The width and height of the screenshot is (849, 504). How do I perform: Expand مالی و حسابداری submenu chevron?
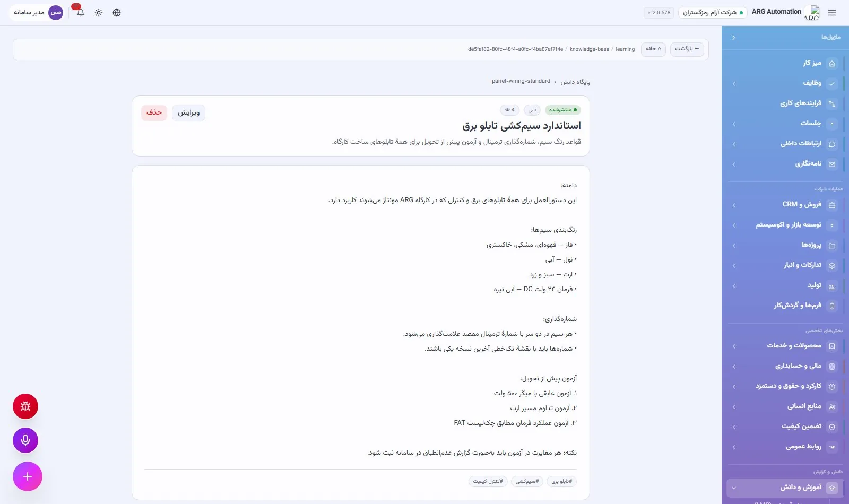(x=734, y=367)
